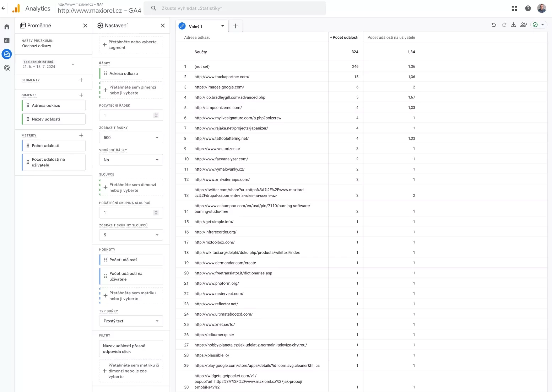Share the exploration with users
The width and height of the screenshot is (552, 392).
click(524, 25)
